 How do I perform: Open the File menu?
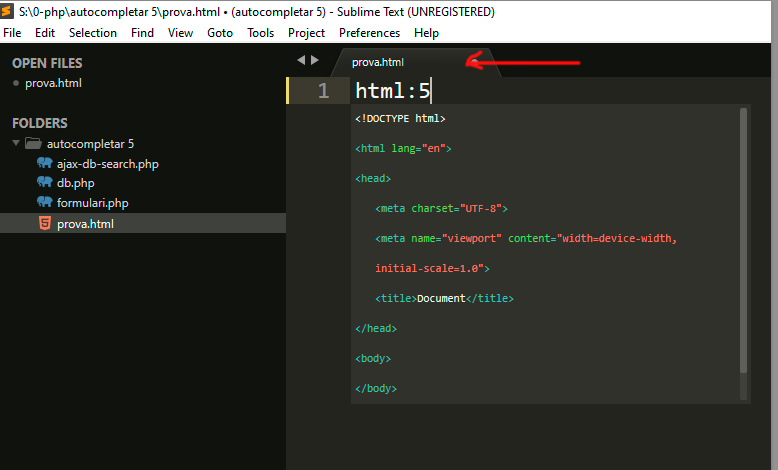click(13, 33)
